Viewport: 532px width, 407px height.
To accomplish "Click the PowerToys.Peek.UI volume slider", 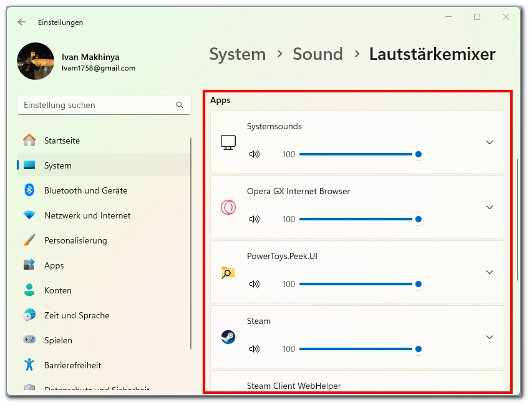I will tap(361, 284).
